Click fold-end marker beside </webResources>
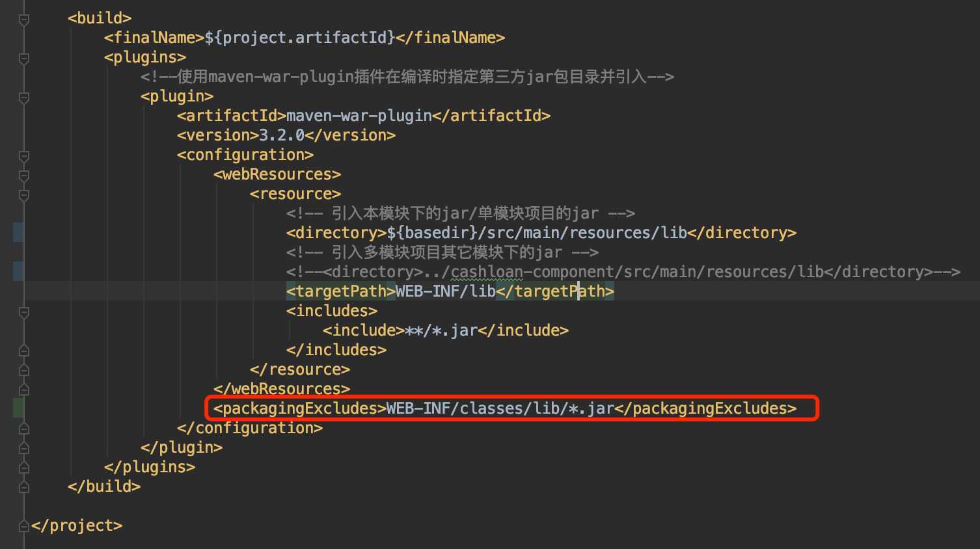 tap(24, 390)
